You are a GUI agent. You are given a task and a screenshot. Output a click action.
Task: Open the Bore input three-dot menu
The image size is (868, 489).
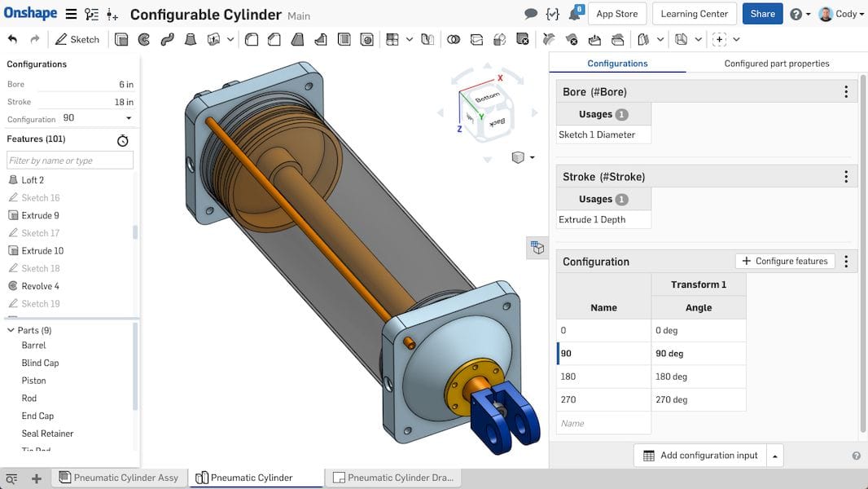click(x=846, y=92)
